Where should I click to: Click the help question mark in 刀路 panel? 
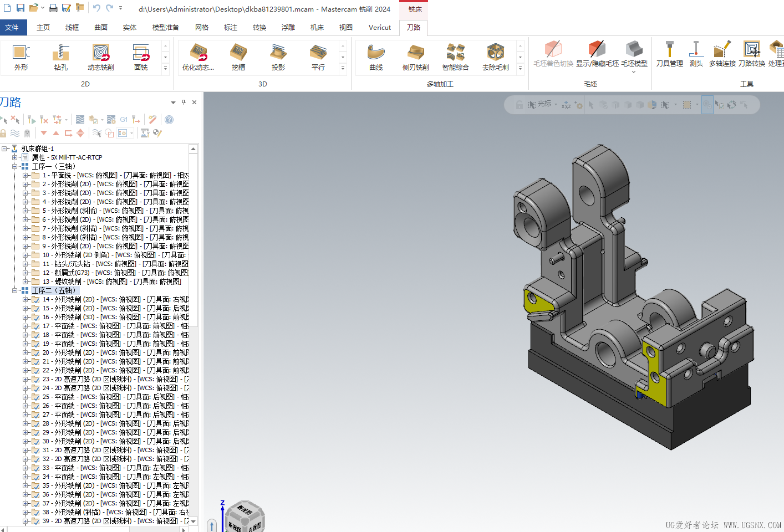[169, 120]
